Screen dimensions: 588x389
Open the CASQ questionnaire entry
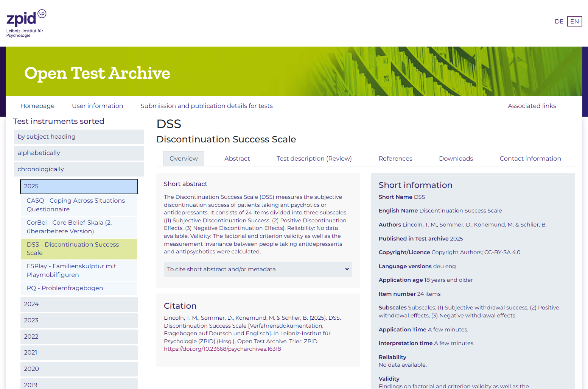point(76,205)
